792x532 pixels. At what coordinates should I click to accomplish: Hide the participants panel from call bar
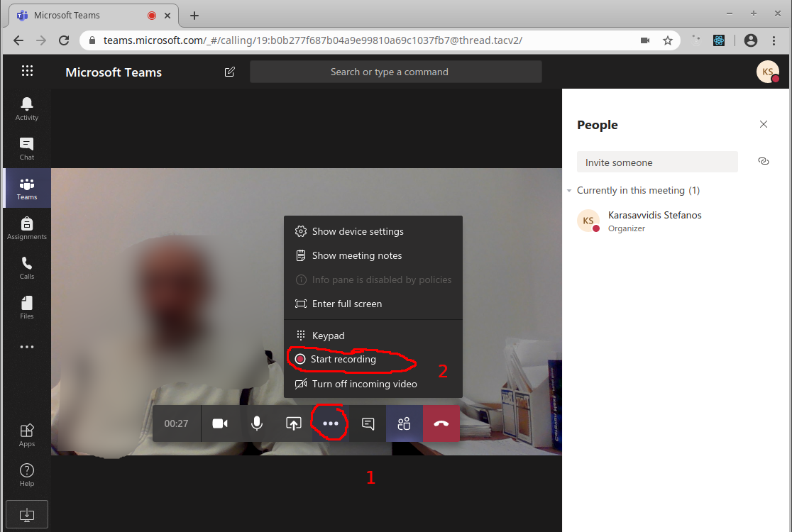(x=405, y=423)
